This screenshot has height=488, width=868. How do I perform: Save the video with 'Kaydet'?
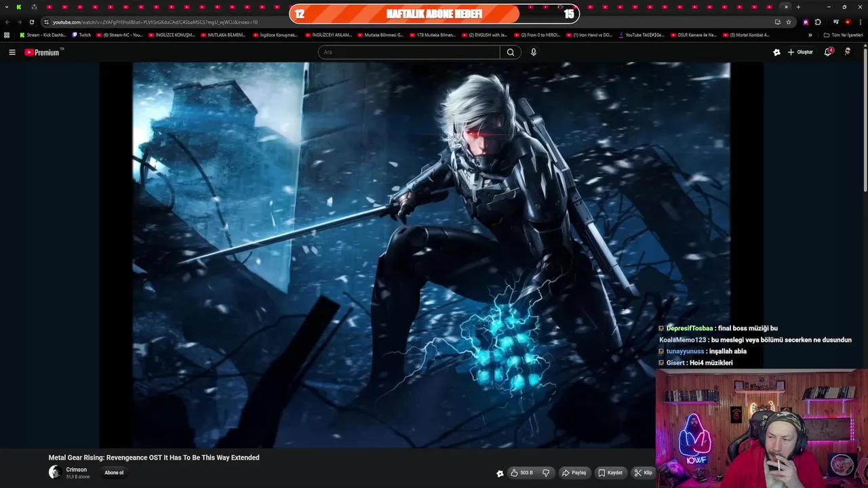[610, 472]
